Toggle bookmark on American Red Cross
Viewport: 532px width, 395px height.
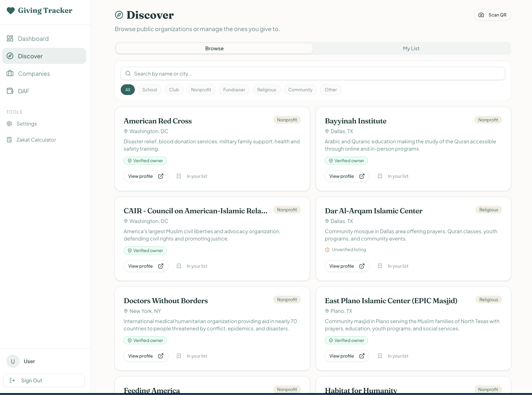(x=179, y=176)
